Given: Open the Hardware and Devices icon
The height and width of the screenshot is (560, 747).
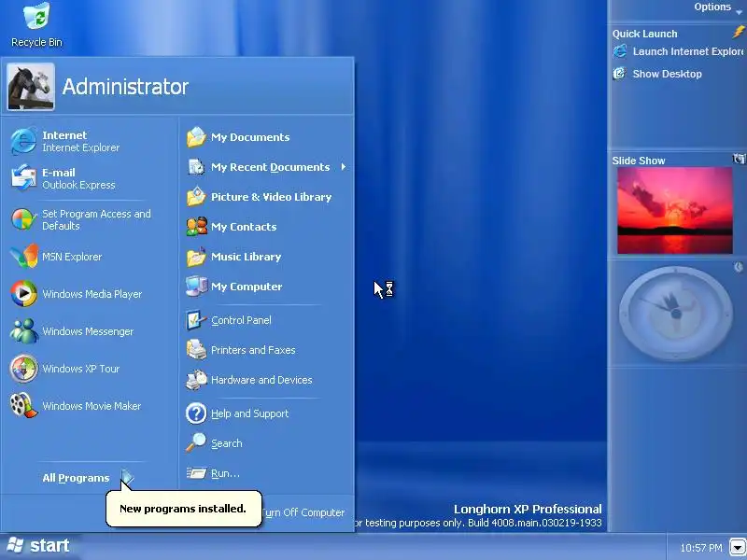Looking at the screenshot, I should [x=196, y=380].
